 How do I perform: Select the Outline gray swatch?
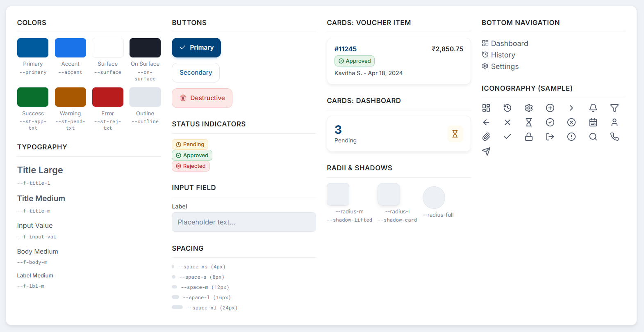(145, 97)
